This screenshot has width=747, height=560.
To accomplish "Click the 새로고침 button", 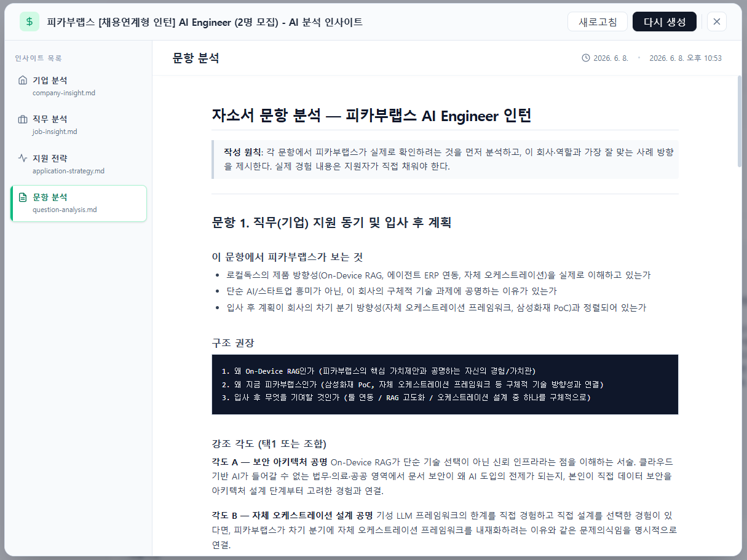I will coord(598,22).
